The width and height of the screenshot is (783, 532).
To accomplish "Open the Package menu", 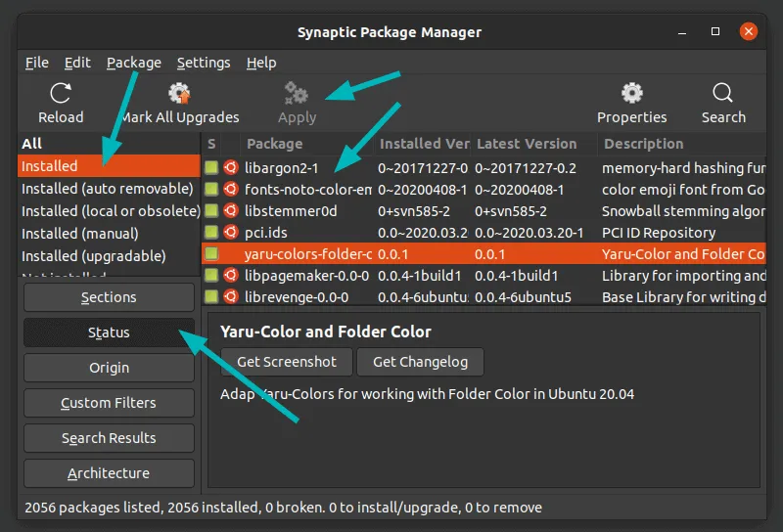I will point(134,63).
